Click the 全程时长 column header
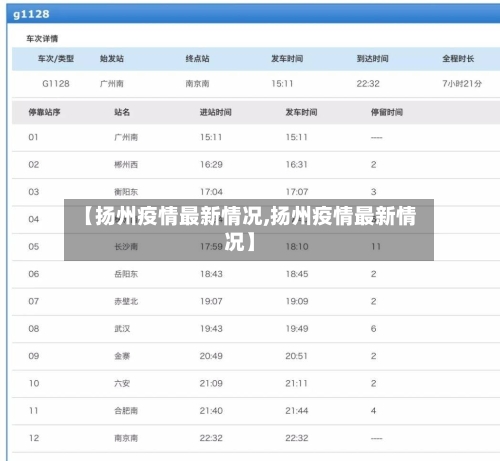Screen dimensions: 500x461 [x=458, y=59]
